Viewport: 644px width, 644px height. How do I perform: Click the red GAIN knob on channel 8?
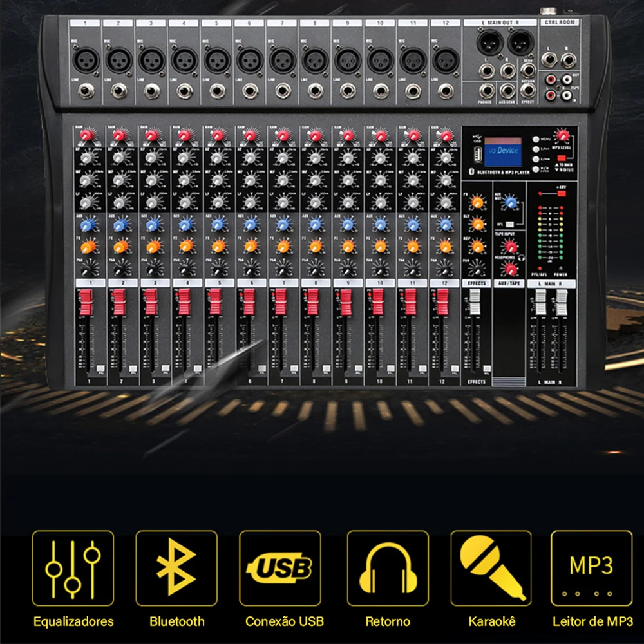point(316,135)
